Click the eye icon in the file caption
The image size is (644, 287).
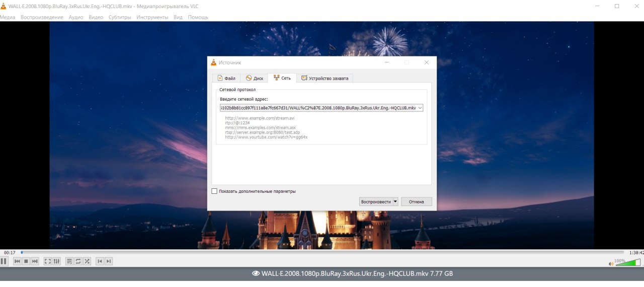tap(256, 273)
